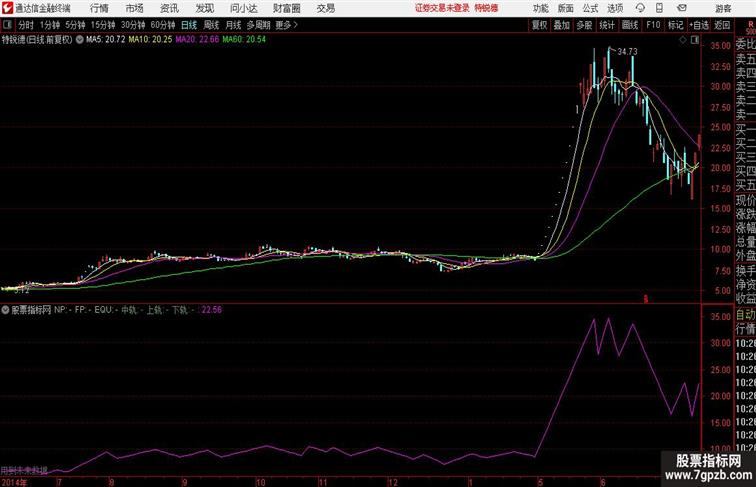Click the diamond icon above price axis
The image size is (756, 487).
[x=683, y=41]
